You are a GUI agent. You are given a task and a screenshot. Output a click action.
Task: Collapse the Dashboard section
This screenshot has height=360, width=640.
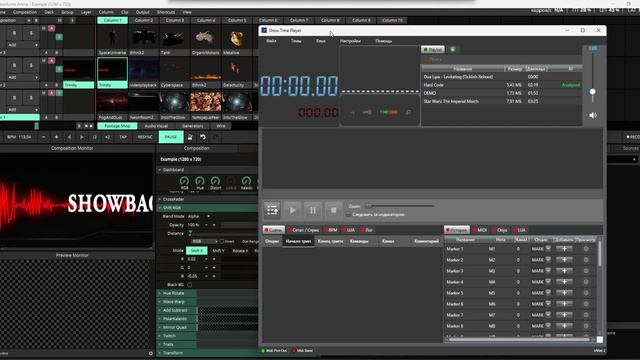coord(160,170)
